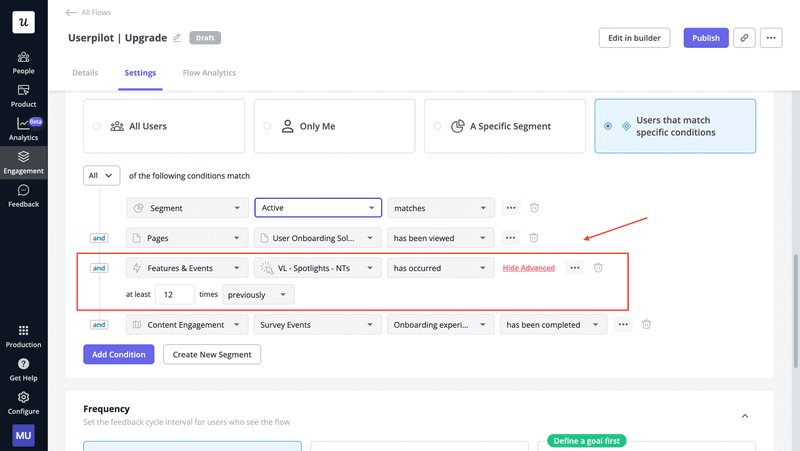Open more options for Features & Events condition
This screenshot has width=800, height=451.
click(x=575, y=268)
